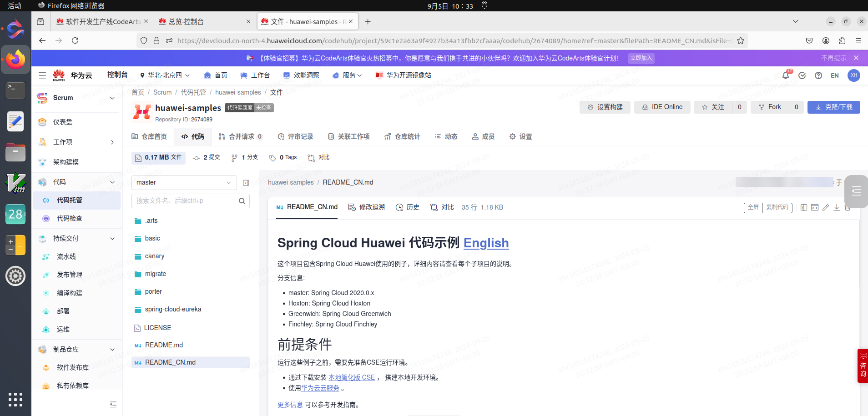Viewport: 868px width, 416px height.
Task: Focus the file name search field
Action: point(184,201)
